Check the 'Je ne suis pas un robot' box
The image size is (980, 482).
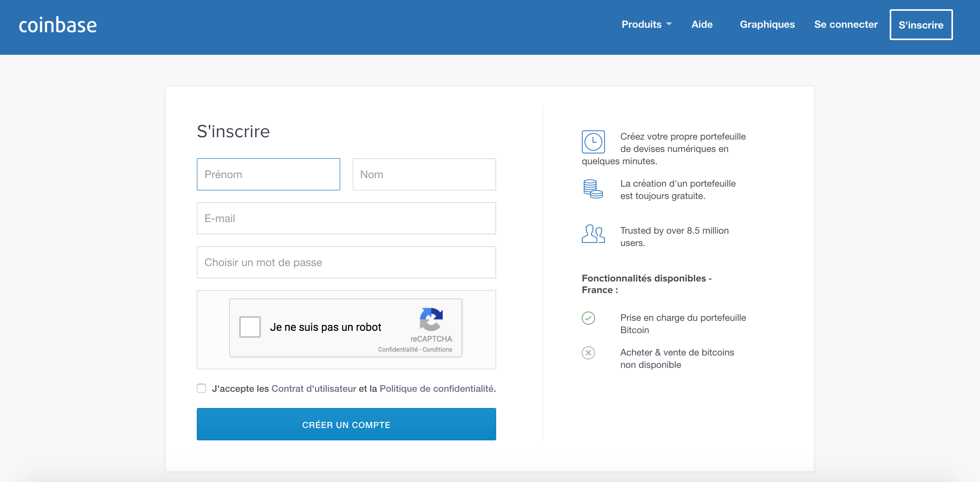(250, 327)
